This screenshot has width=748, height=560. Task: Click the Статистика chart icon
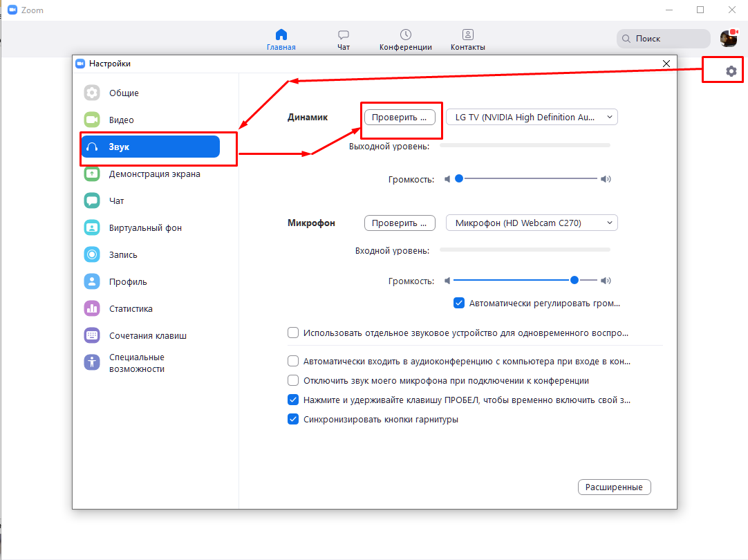tap(92, 308)
